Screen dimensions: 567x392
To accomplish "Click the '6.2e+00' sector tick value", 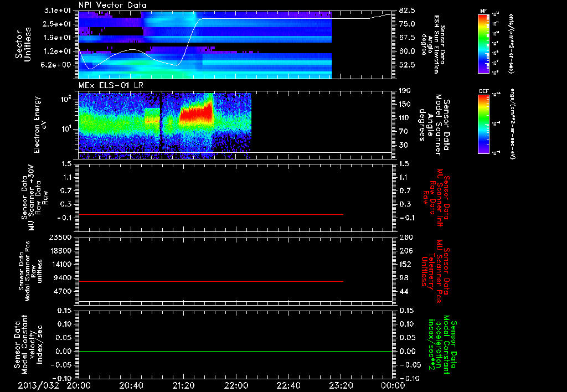I will (57, 65).
